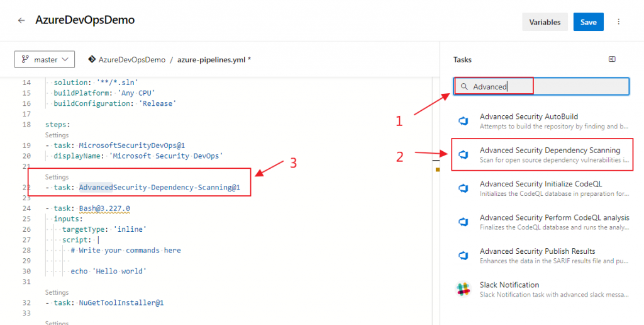Click the AdvancedSecurity-Dependency-Scanning@1 task line
The width and height of the screenshot is (644, 325).
[x=143, y=188]
